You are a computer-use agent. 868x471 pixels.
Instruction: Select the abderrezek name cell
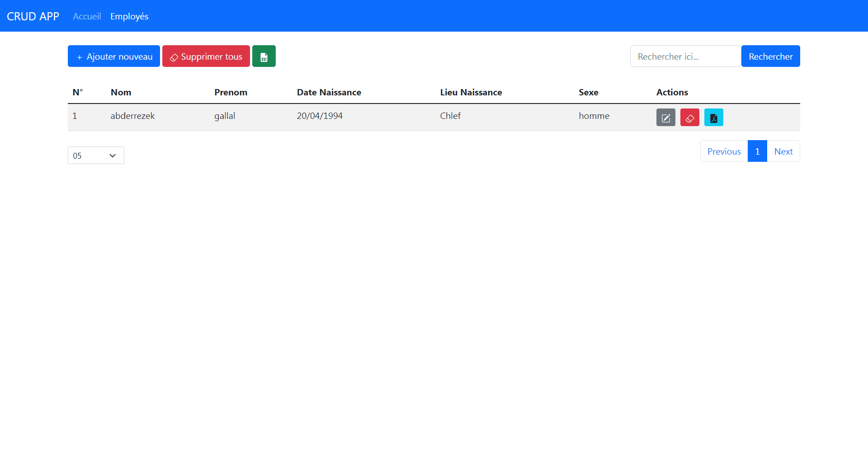(x=132, y=116)
